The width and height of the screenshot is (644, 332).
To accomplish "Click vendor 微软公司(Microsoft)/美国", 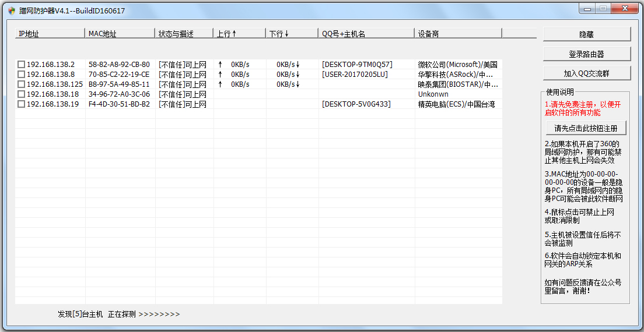I will 457,64.
